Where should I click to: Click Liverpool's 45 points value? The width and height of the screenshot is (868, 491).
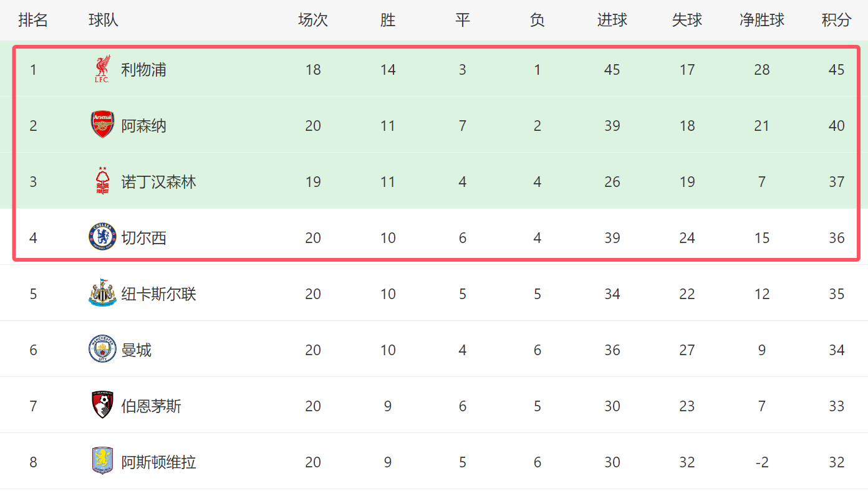click(836, 70)
